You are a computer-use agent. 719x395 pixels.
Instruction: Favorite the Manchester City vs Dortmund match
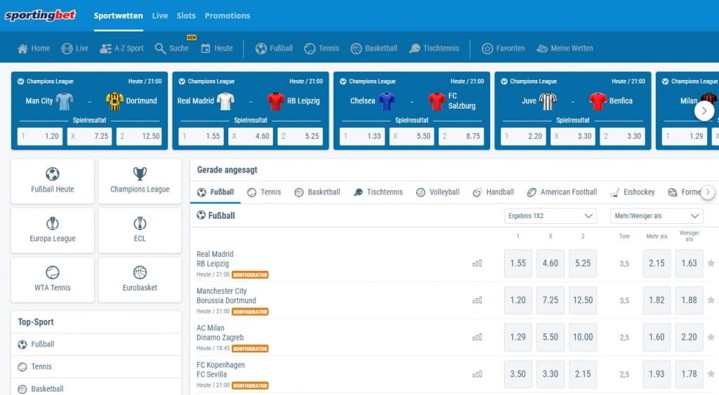coord(711,300)
